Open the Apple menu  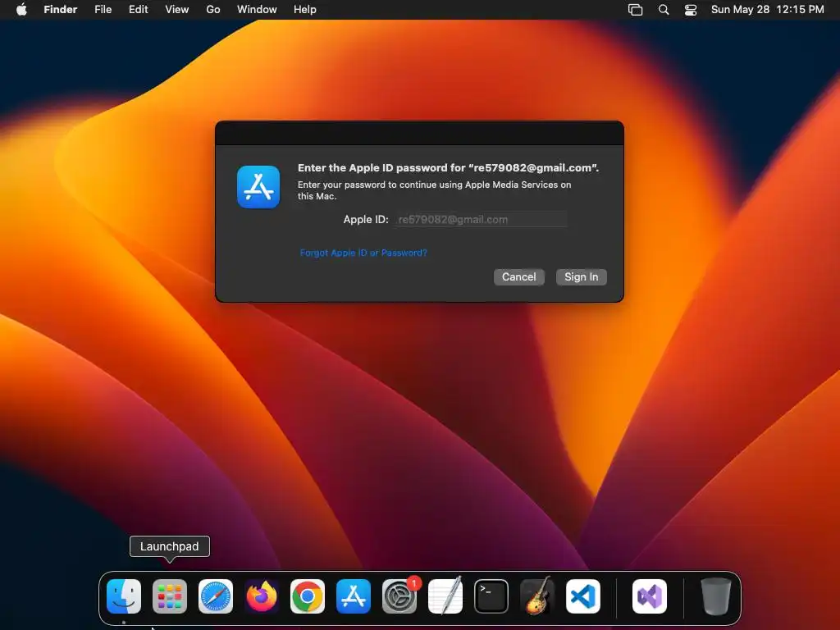pyautogui.click(x=21, y=9)
